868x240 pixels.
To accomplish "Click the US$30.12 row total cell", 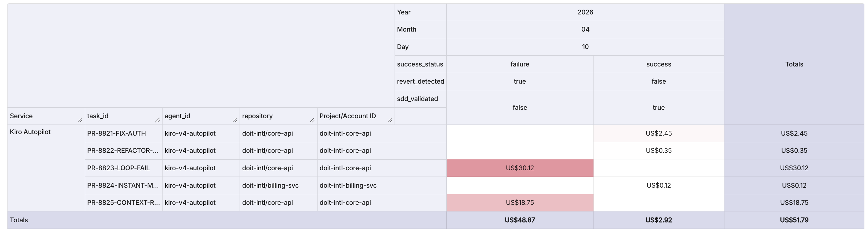I will pyautogui.click(x=794, y=168).
